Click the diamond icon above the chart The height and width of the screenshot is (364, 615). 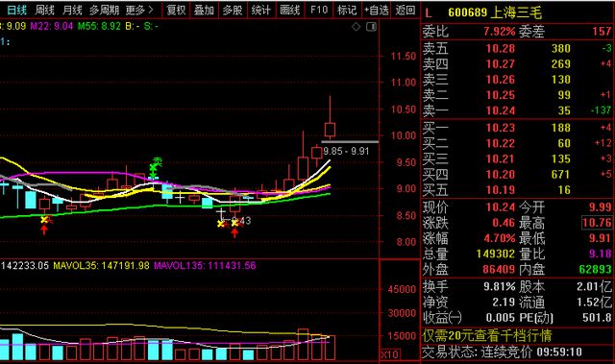tap(357, 27)
